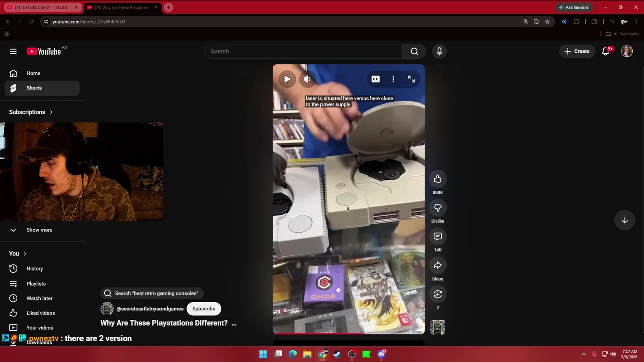Open the YouTube hamburger guide menu
This screenshot has height=362, width=644.
tap(13, 51)
